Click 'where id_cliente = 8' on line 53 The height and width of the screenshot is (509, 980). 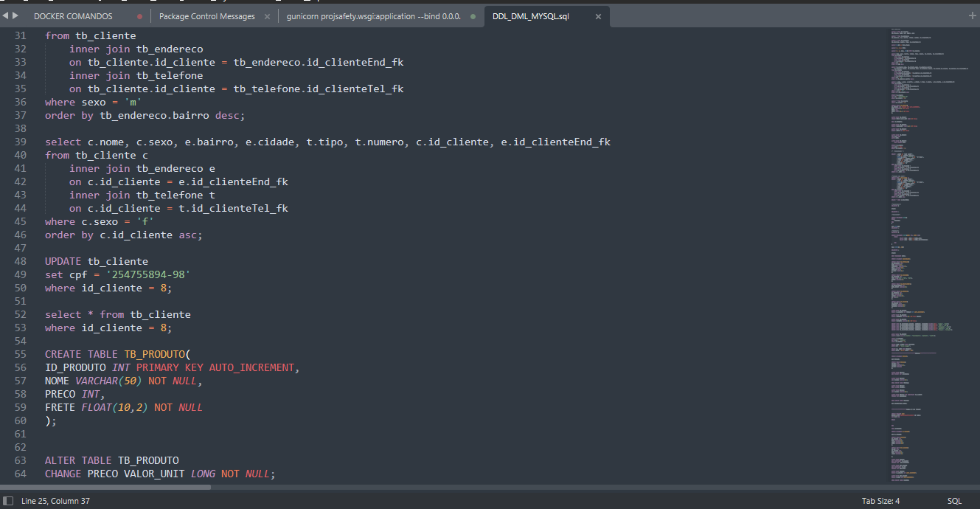pos(106,328)
